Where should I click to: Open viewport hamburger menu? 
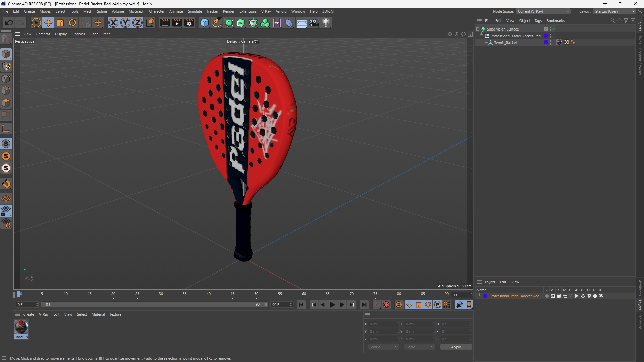click(18, 34)
